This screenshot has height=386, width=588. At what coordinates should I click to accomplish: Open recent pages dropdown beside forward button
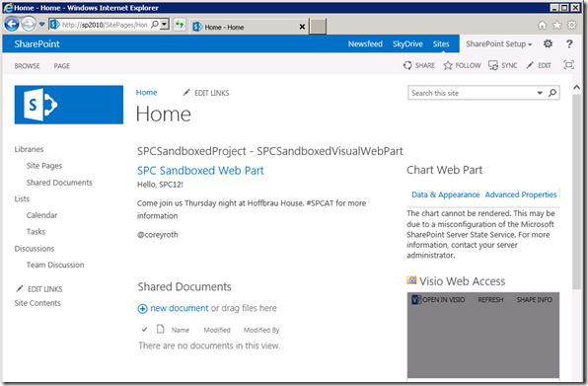click(41, 25)
